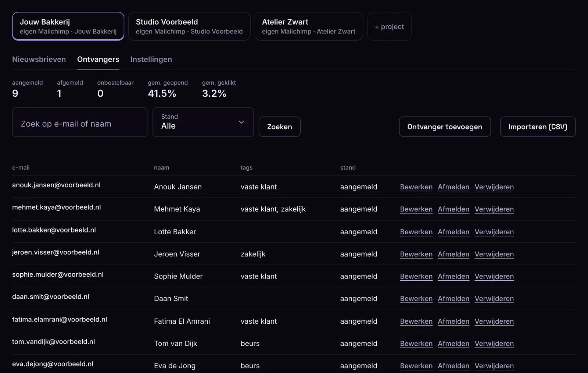Click email daan.smit@voorbeeld.nl
Screen dimensions: 588x373
pos(51,296)
